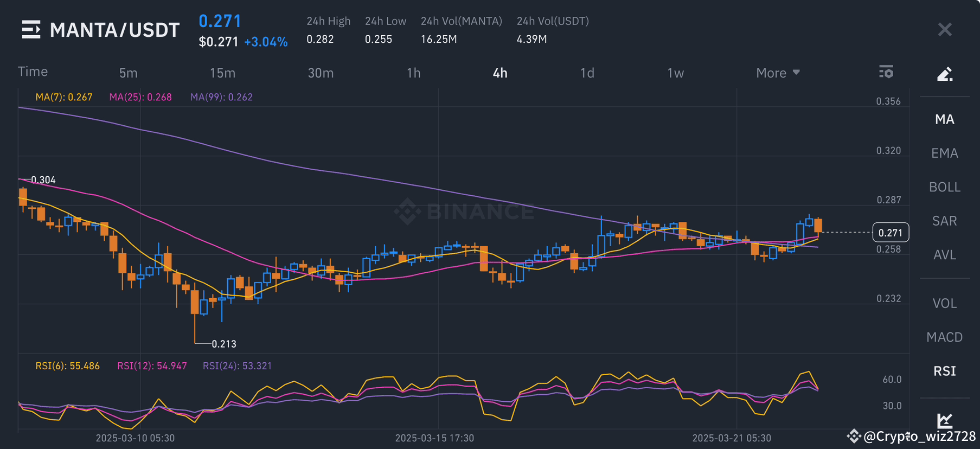
Task: Click the 0.304 high price marker
Action: pyautogui.click(x=43, y=180)
